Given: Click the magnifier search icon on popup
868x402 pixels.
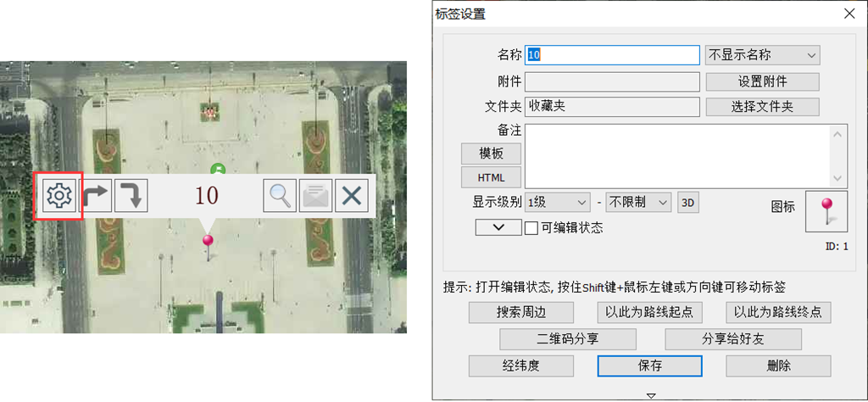Looking at the screenshot, I should click(x=280, y=196).
